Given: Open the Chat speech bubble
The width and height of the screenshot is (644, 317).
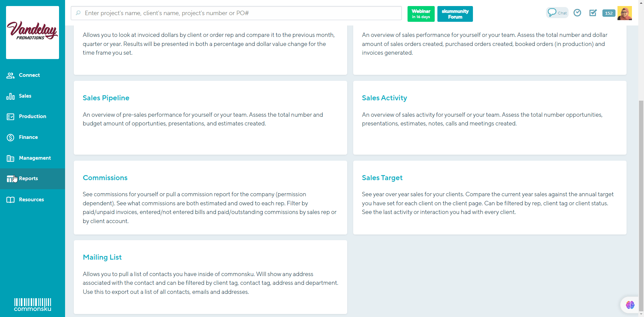Looking at the screenshot, I should point(557,13).
